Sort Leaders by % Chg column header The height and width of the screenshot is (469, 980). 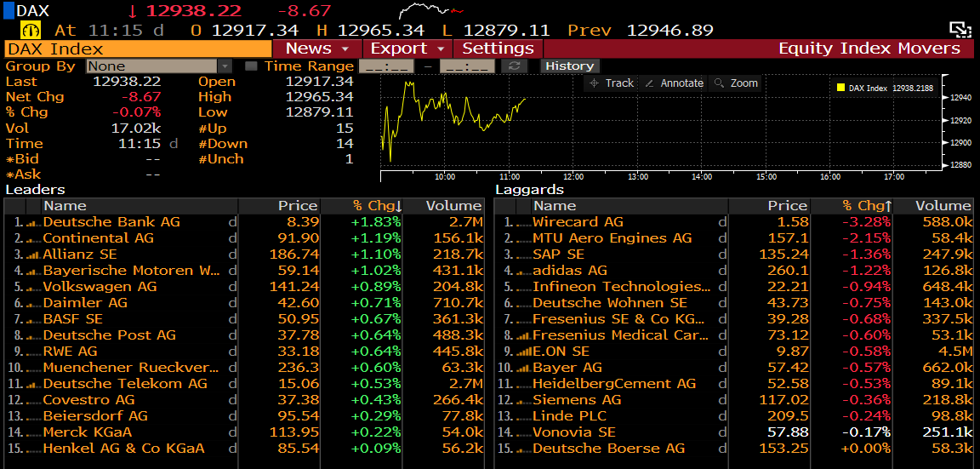pyautogui.click(x=360, y=206)
